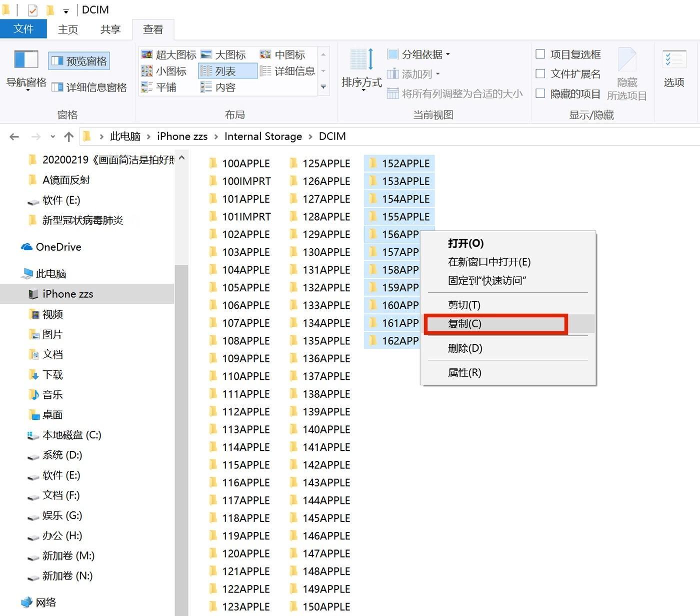This screenshot has width=700, height=616.
Task: Choose 复制(C) in context menu
Action: [x=508, y=324]
